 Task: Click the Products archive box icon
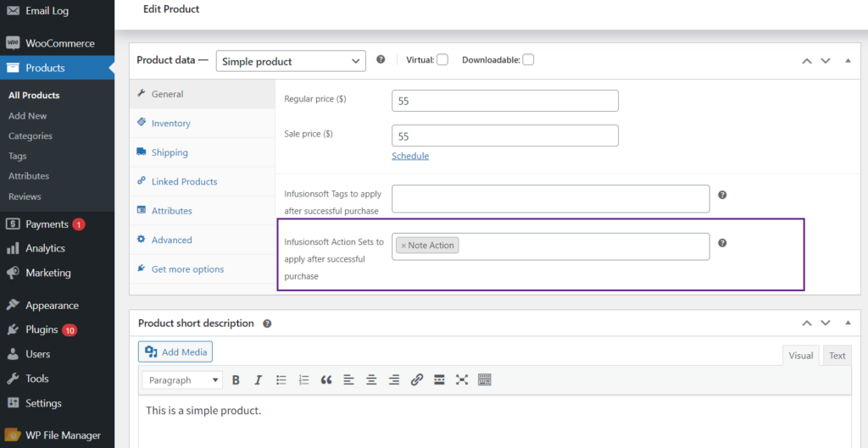[13, 68]
